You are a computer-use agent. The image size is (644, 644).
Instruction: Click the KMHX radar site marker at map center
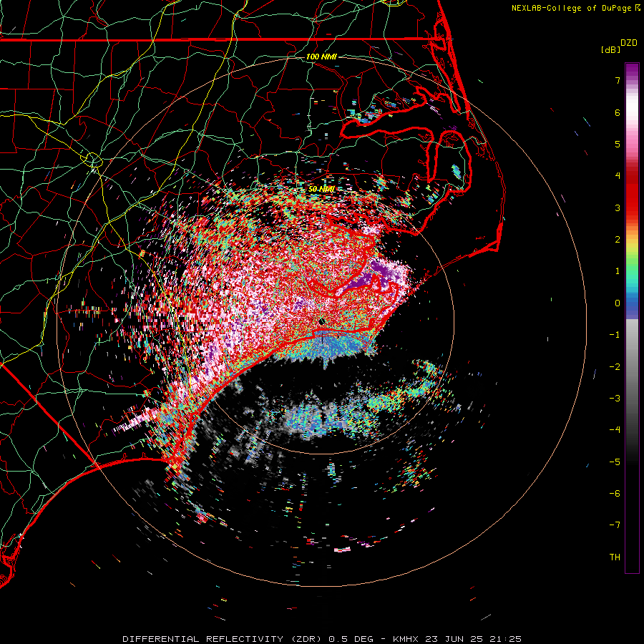coord(322,321)
